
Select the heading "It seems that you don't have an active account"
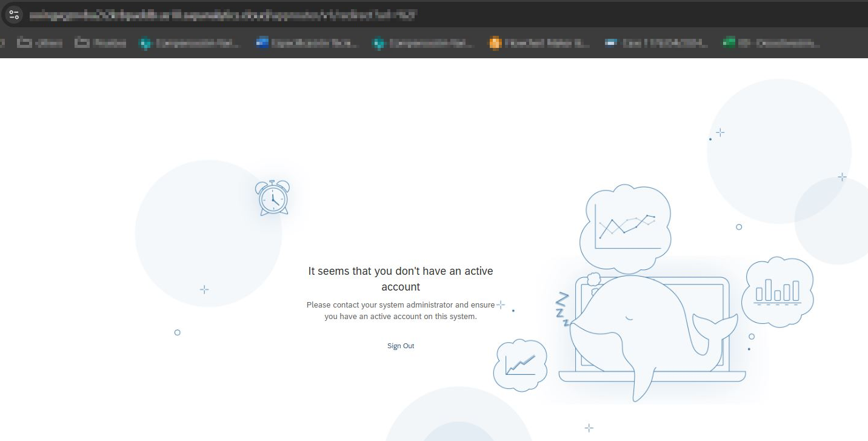(401, 279)
